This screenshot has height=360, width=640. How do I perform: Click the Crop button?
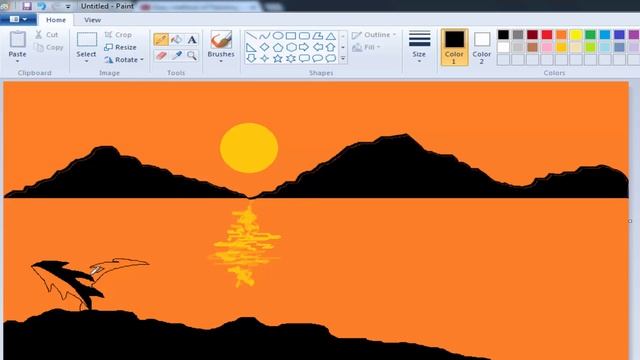point(118,35)
